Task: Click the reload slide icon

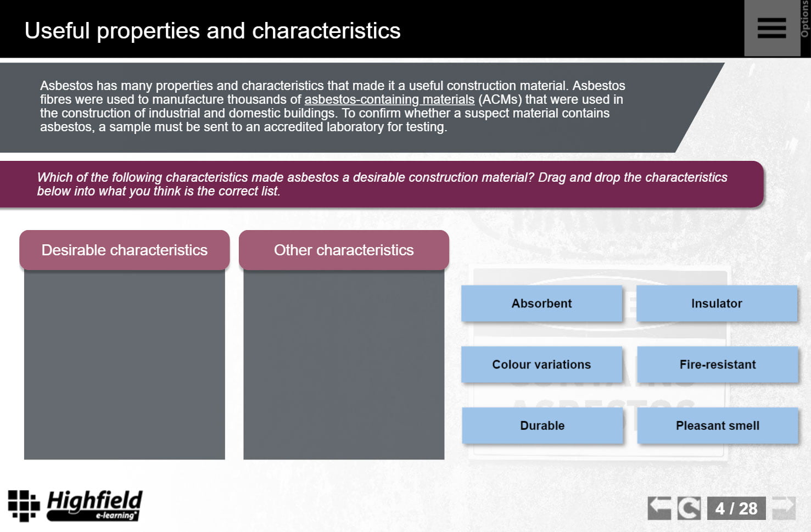Action: coord(689,508)
